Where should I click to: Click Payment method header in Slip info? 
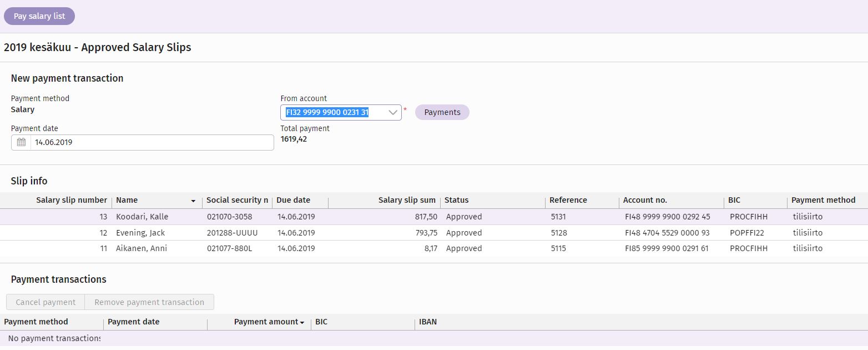click(x=823, y=200)
